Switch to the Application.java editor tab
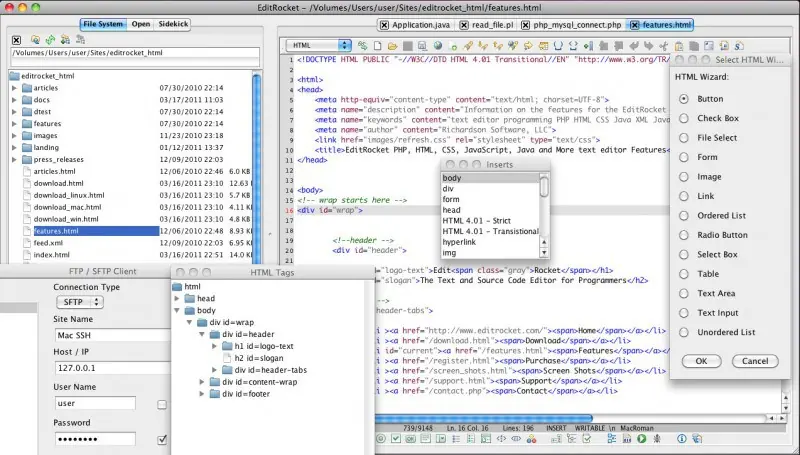The image size is (800, 455). [x=421, y=25]
